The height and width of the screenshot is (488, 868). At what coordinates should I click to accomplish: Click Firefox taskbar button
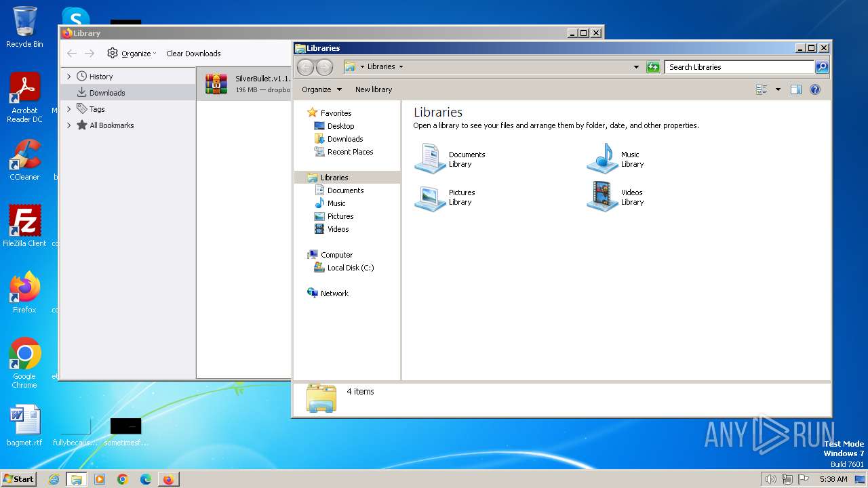[x=168, y=479]
